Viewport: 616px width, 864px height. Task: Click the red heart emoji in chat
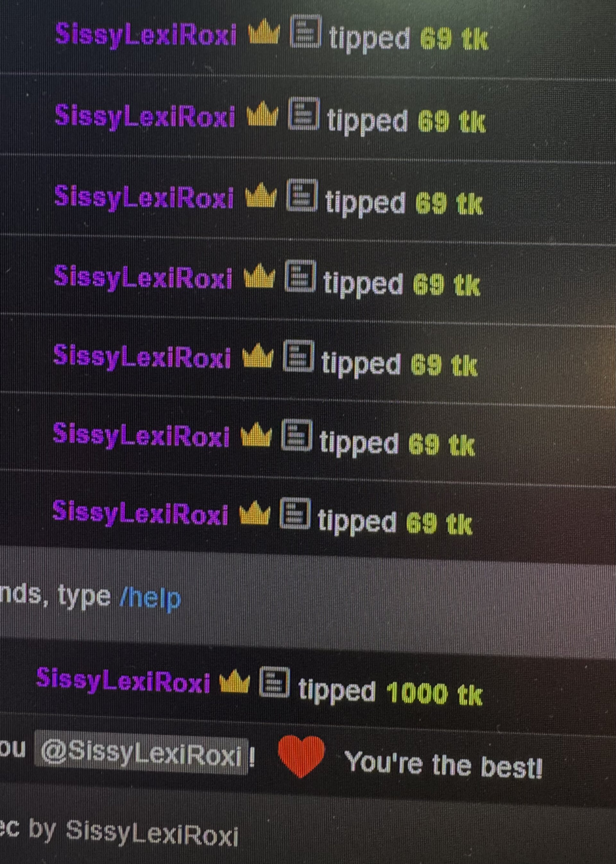[301, 756]
